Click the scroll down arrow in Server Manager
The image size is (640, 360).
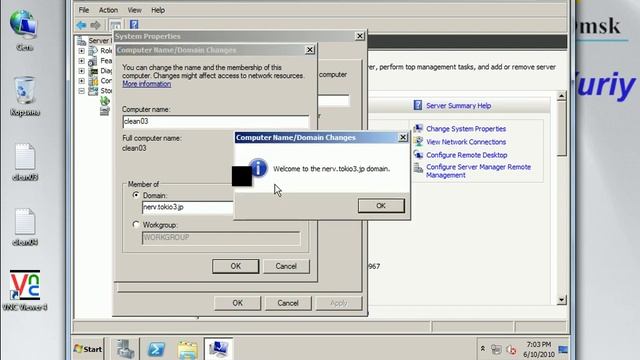[562, 300]
